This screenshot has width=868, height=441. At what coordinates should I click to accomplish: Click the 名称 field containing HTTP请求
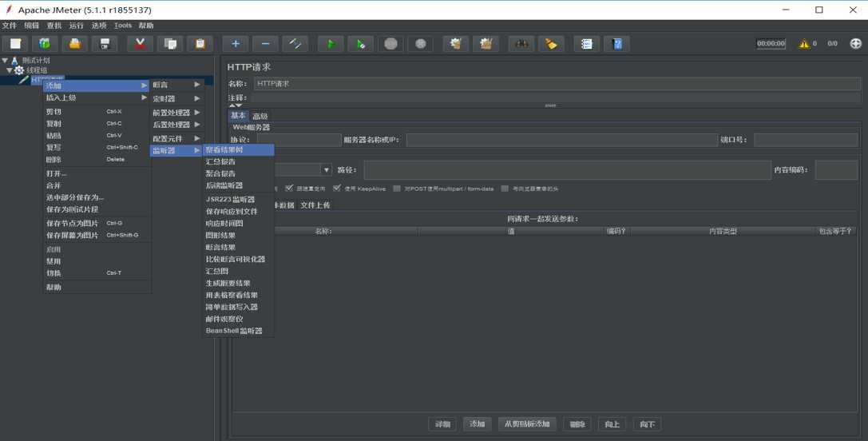pyautogui.click(x=557, y=84)
